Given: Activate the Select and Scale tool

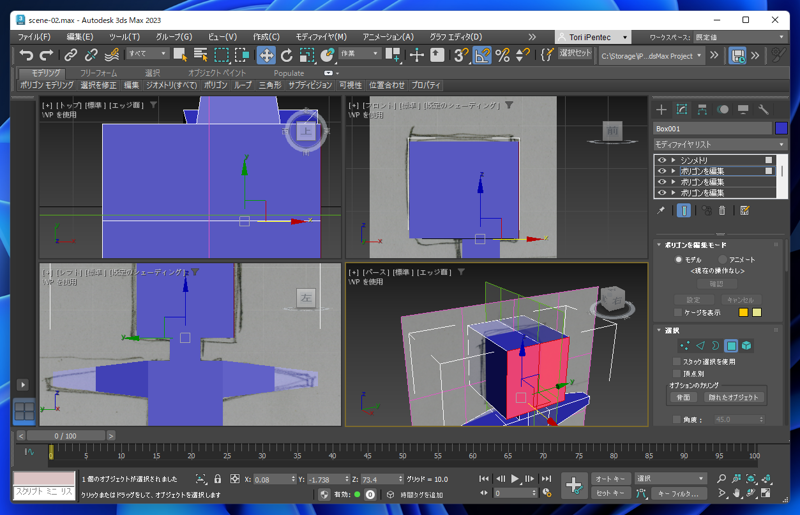Looking at the screenshot, I should point(307,55).
